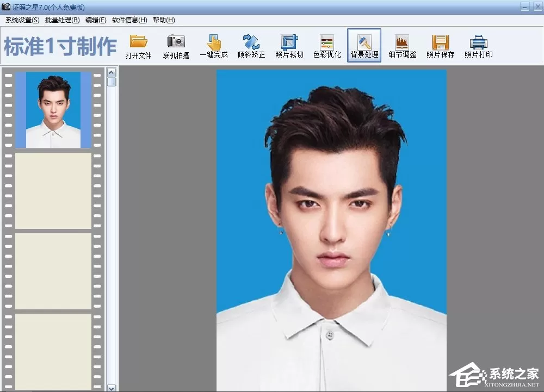Save photo with 照片保存
Viewport: 544px width, 392px height.
[x=440, y=46]
